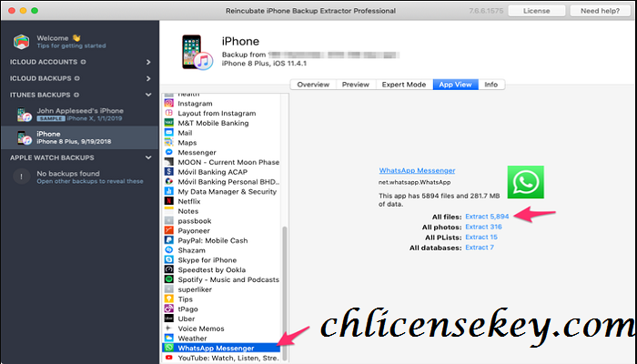Switch to the Overview tab

click(x=313, y=85)
